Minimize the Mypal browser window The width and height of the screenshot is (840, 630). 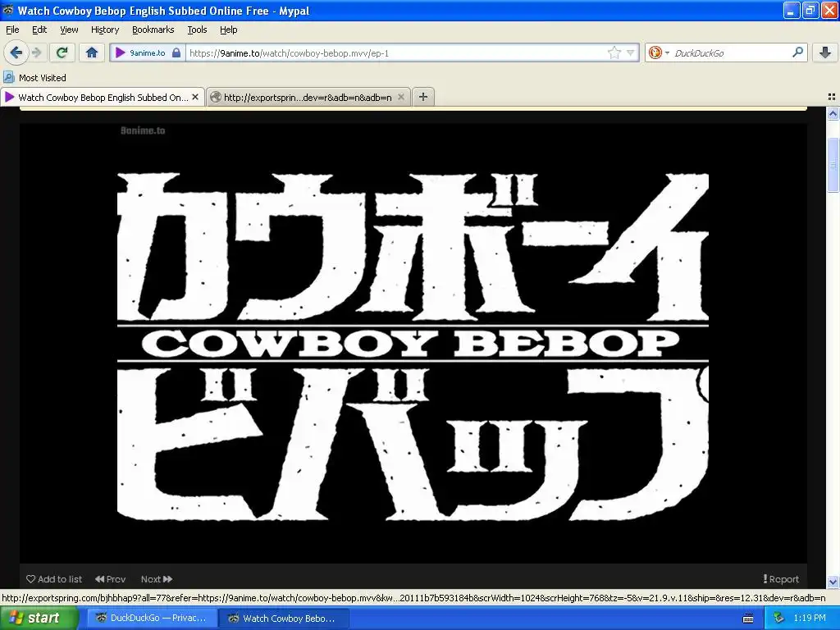792,10
